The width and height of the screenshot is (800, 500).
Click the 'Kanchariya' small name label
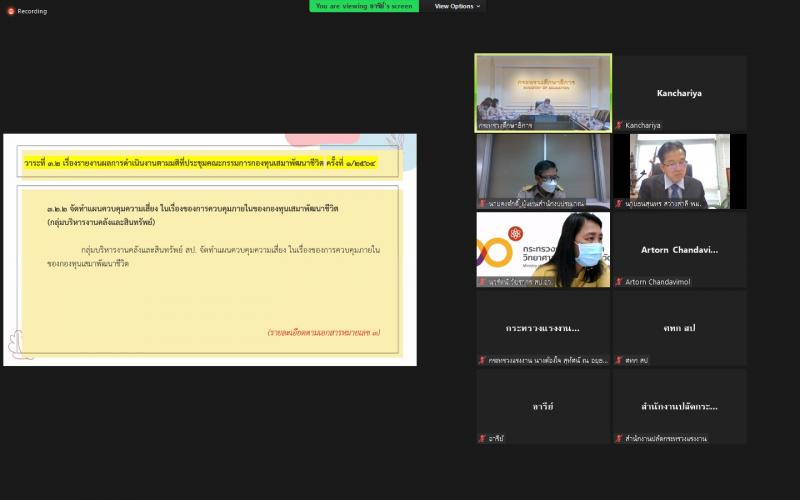[x=642, y=125]
